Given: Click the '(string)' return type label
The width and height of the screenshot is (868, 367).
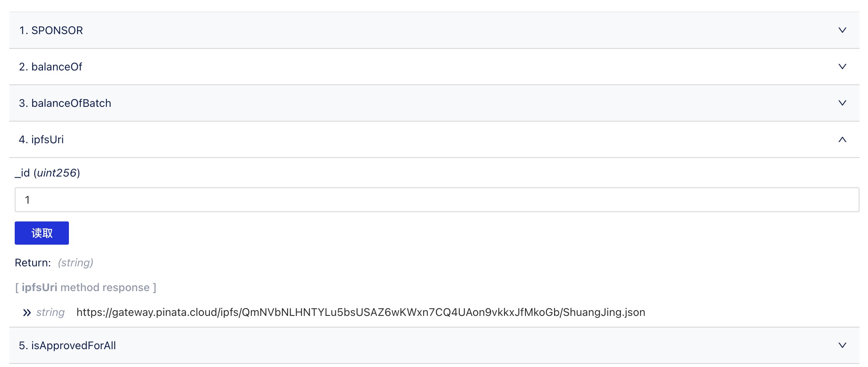Looking at the screenshot, I should 75,263.
